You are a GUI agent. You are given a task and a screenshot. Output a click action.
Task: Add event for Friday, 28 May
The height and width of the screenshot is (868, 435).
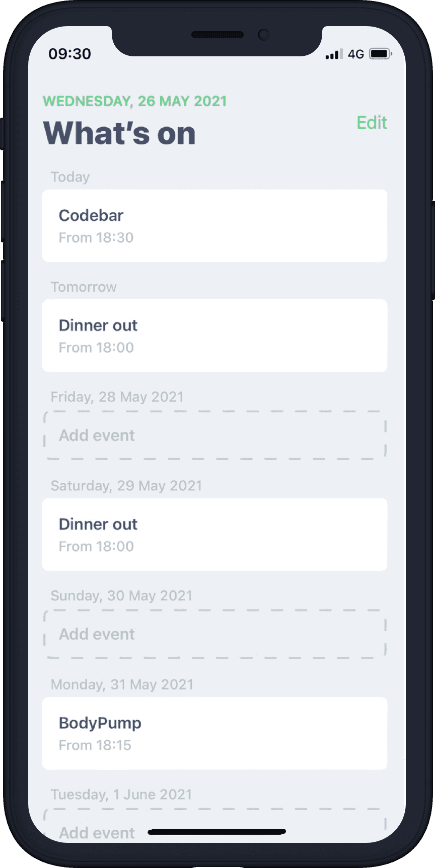click(215, 435)
